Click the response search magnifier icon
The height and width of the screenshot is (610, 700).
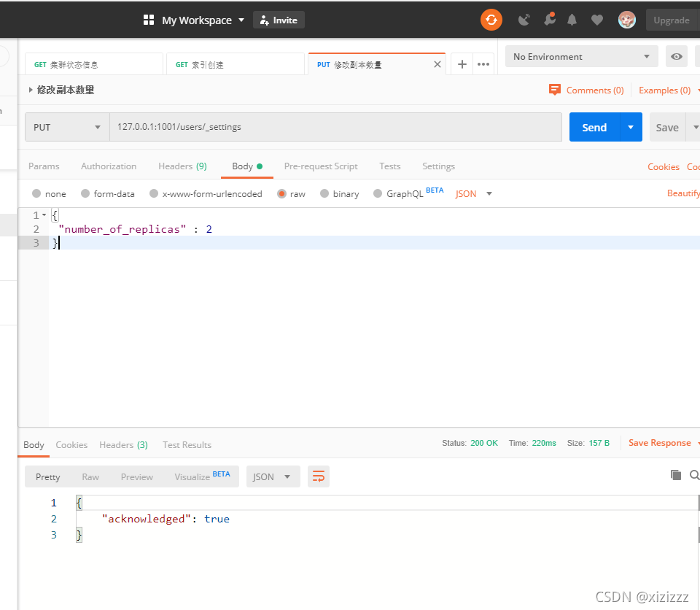694,475
